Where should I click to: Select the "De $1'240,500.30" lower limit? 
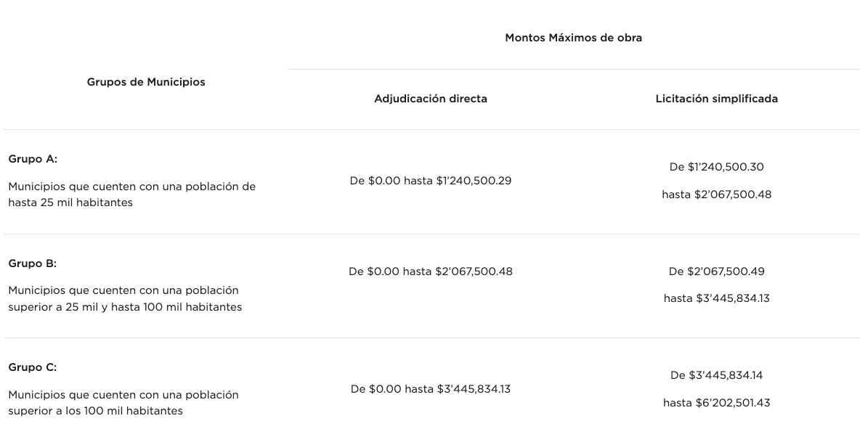coord(716,167)
